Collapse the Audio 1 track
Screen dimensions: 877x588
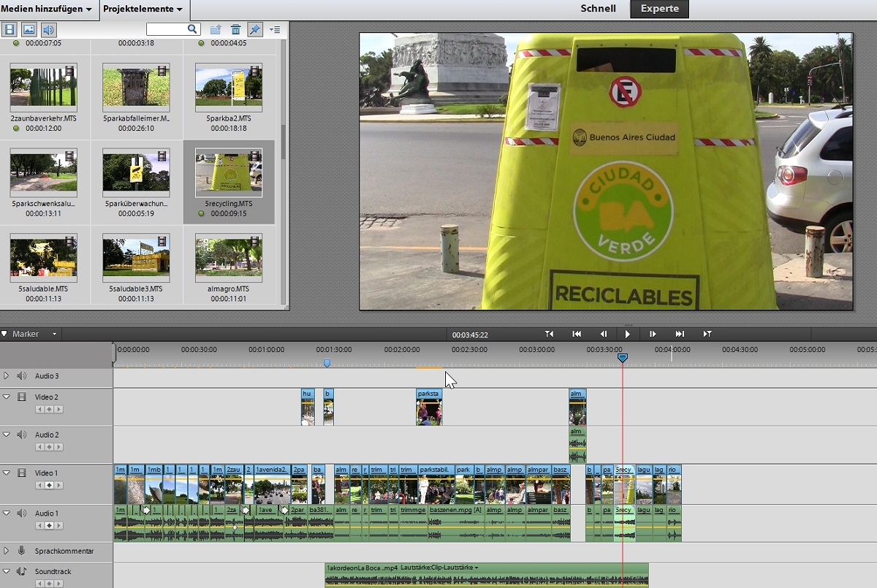7,513
